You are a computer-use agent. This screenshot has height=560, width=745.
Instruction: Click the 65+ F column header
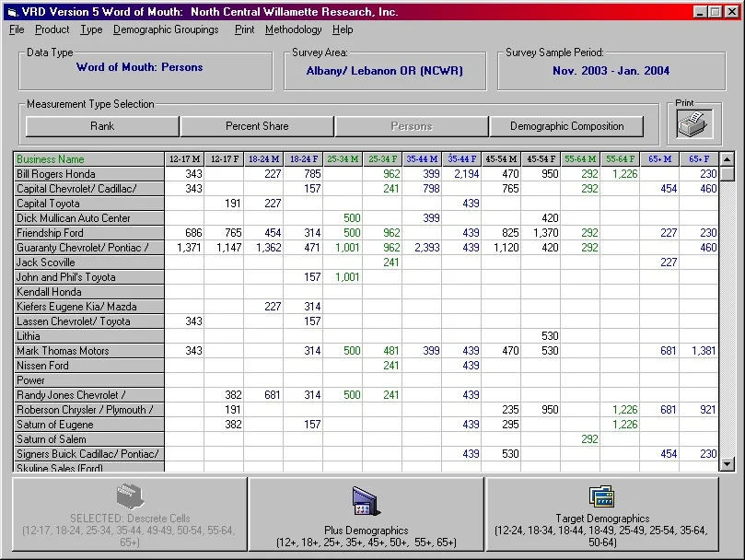[x=699, y=159]
